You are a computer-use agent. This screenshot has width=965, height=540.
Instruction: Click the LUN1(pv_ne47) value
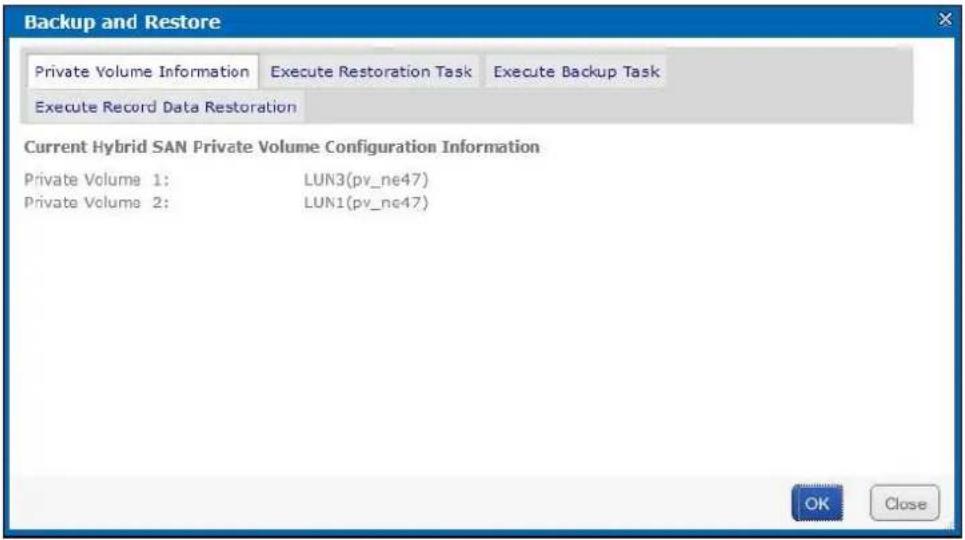(366, 203)
